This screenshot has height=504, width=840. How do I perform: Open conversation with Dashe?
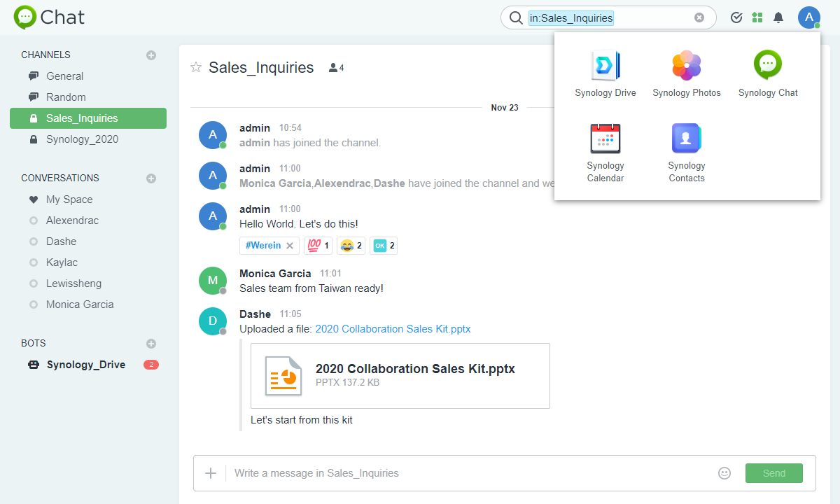pyautogui.click(x=88, y=241)
